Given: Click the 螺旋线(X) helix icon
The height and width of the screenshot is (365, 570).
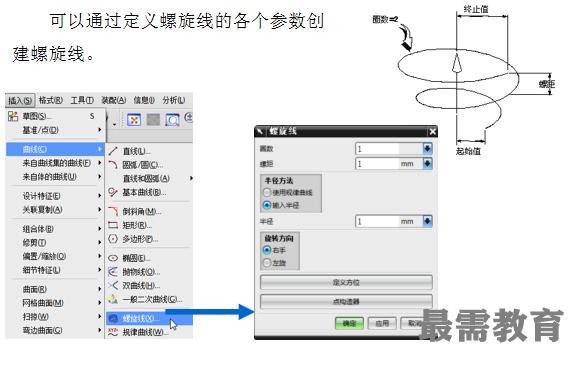Looking at the screenshot, I should click(x=113, y=319).
